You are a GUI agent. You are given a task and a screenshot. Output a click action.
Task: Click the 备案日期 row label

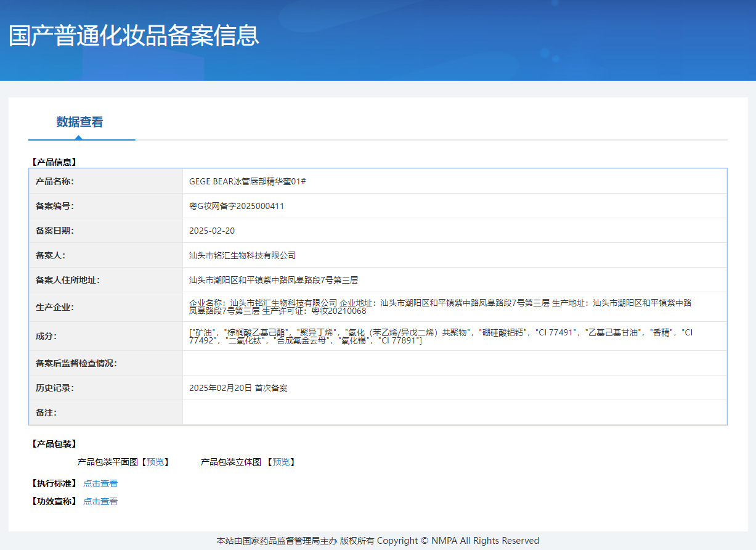tap(55, 231)
